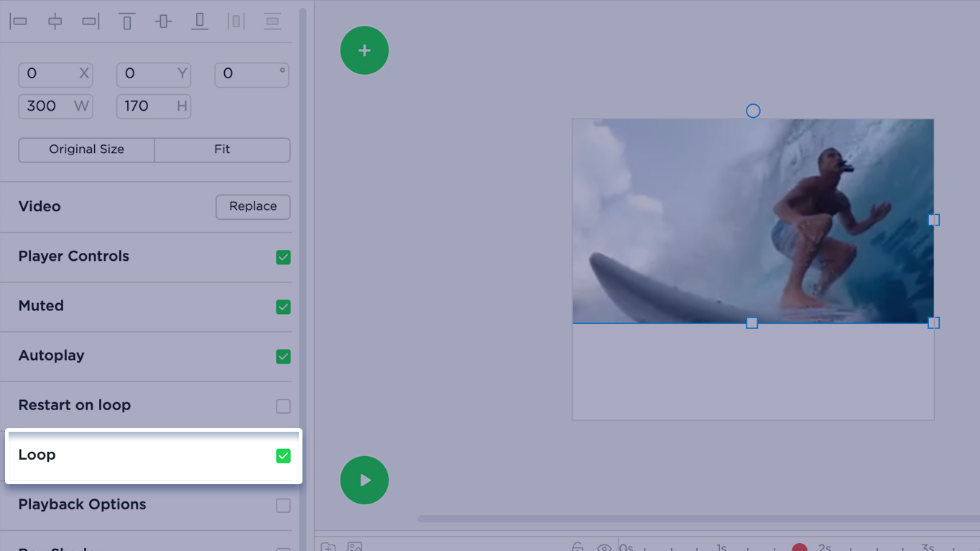Click the Player Controls label

pos(74,256)
